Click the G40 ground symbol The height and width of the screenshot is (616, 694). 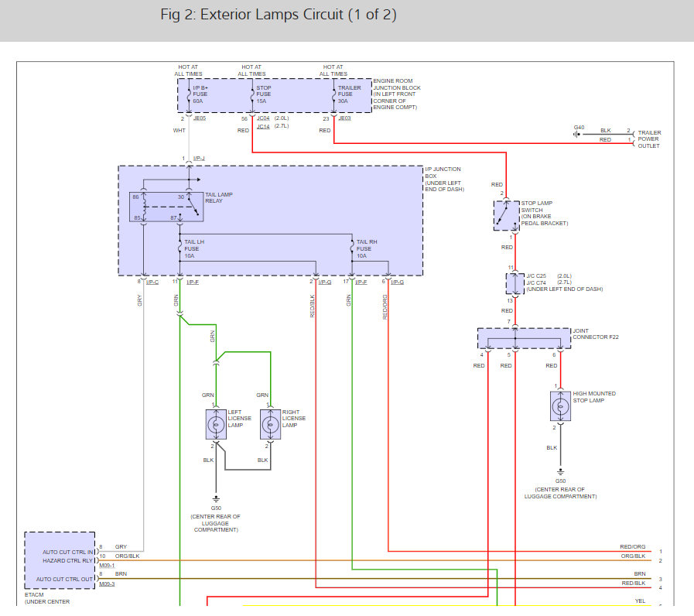click(576, 134)
